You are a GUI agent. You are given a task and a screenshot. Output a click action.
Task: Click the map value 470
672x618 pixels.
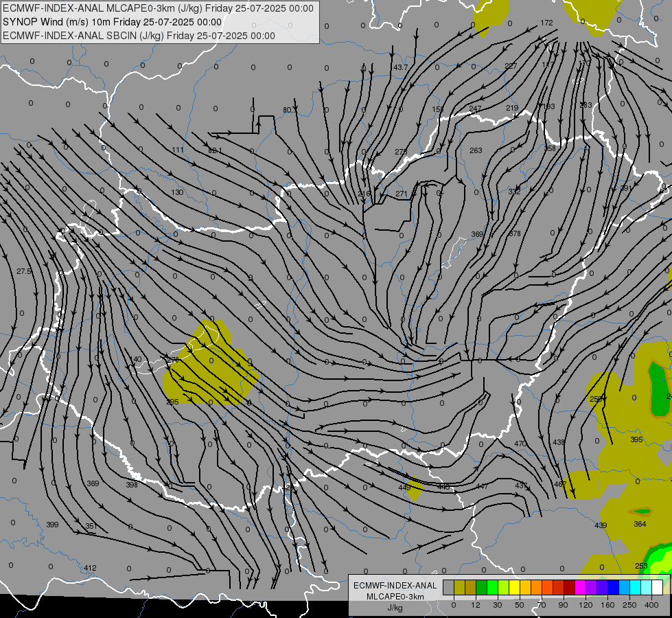point(520,444)
